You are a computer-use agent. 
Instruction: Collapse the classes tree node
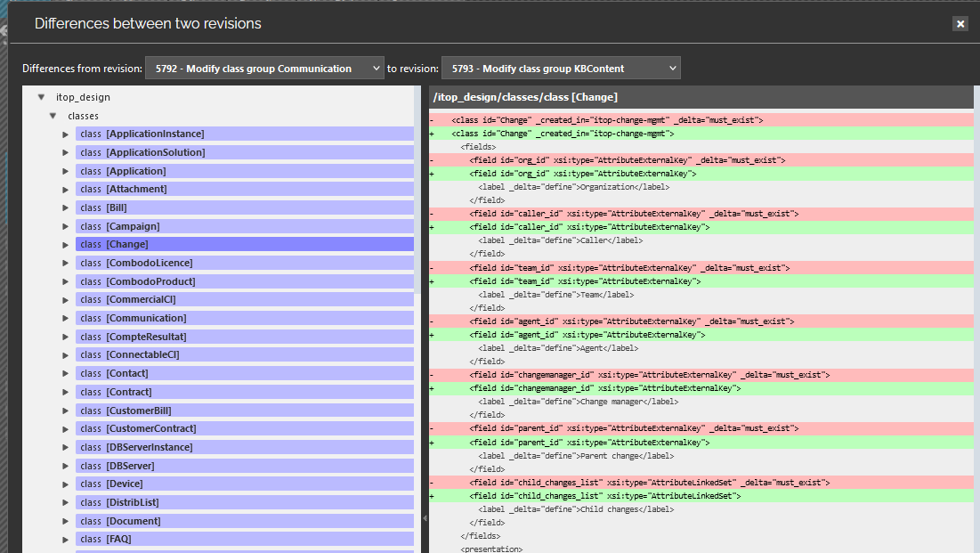(53, 116)
